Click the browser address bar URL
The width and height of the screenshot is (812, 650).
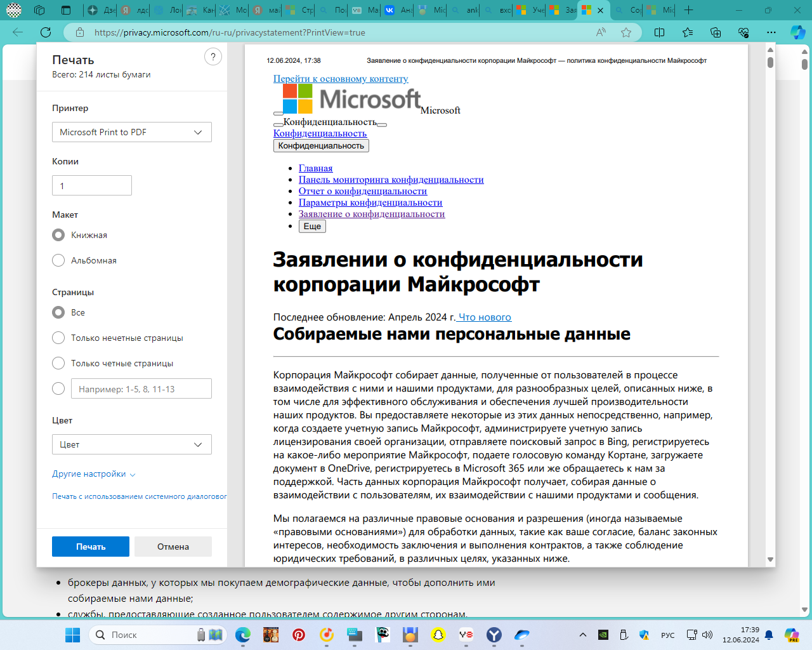(x=230, y=32)
